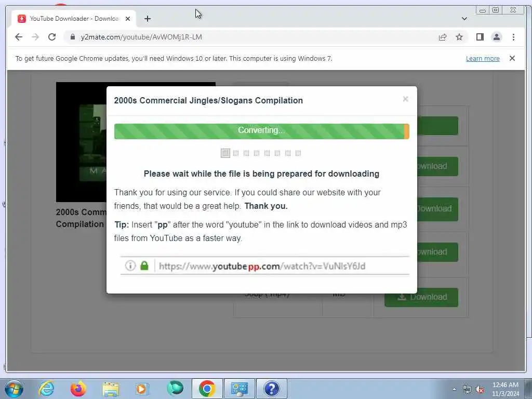Click the dialog title '2000s Commercial Jingles/Slogans Compilation'

(x=208, y=101)
